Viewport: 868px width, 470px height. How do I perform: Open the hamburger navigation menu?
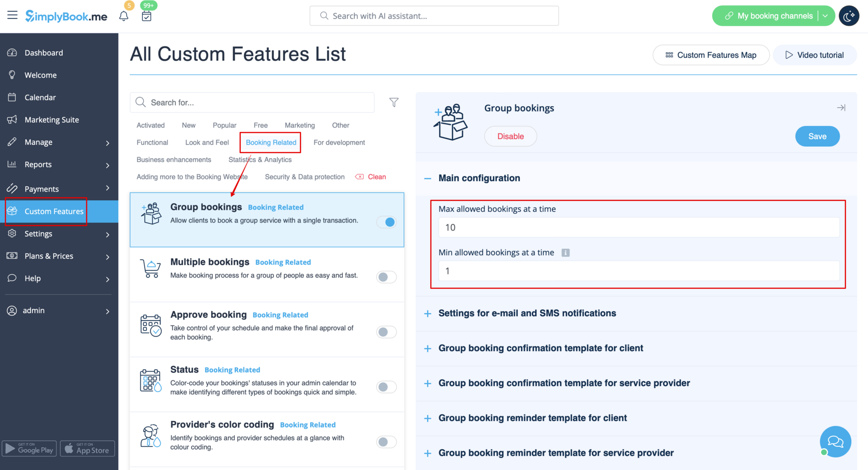point(13,15)
